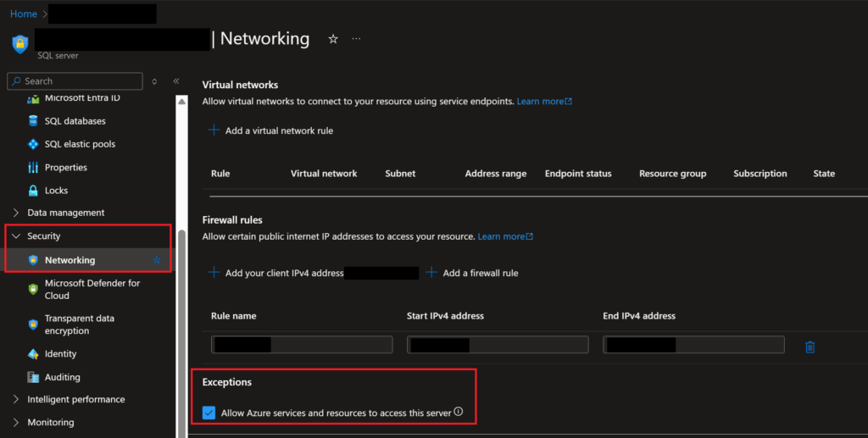Go to Home breadcrumb link
Image resolution: width=868 pixels, height=438 pixels.
pos(23,14)
